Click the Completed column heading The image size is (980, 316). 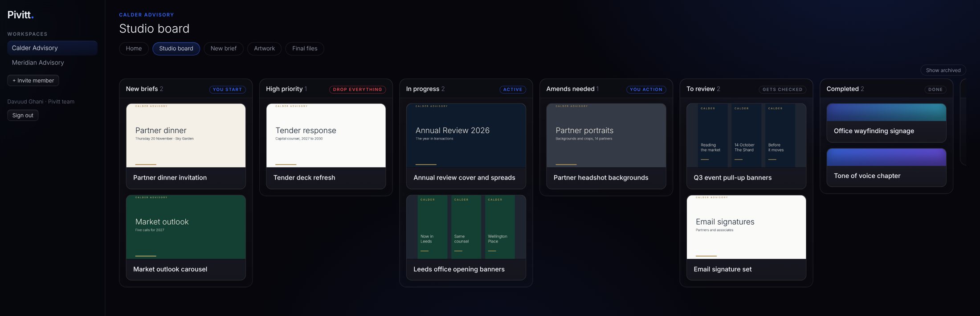(842, 89)
